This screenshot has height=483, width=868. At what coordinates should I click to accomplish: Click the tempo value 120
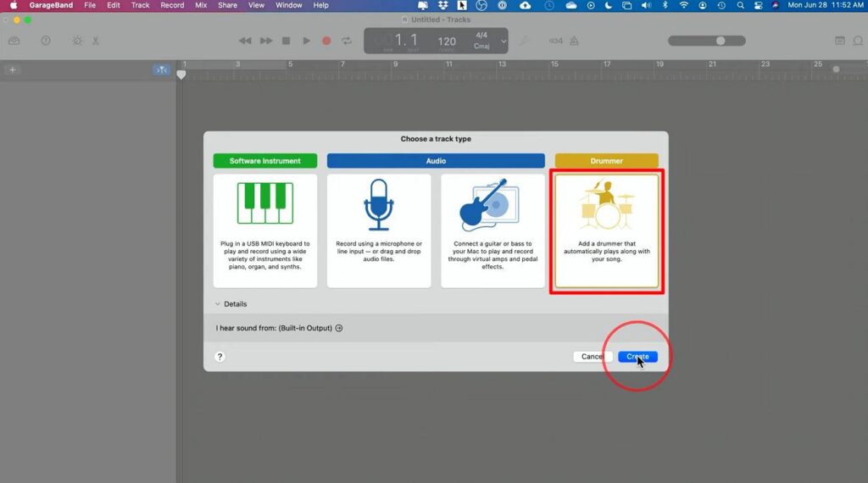447,41
